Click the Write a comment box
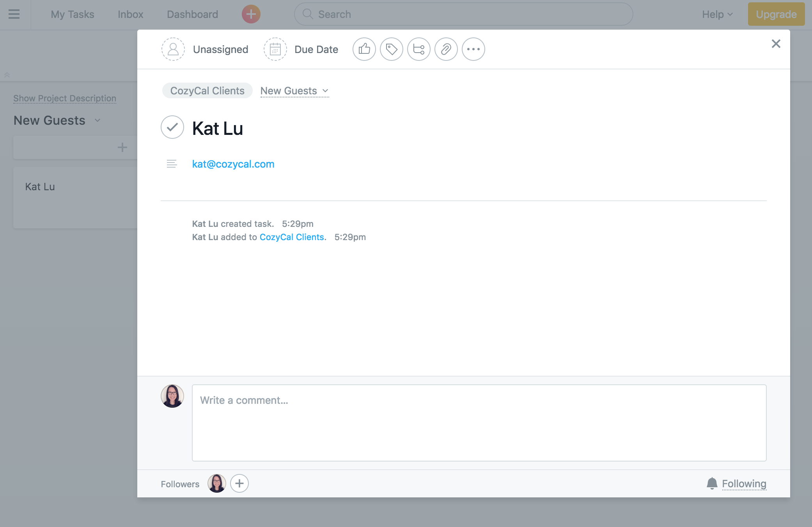Screen dimensions: 812x527 coord(479,423)
